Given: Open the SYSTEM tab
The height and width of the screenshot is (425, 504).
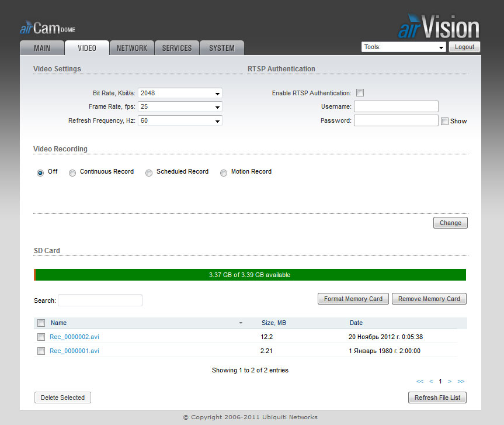Looking at the screenshot, I should pyautogui.click(x=221, y=48).
